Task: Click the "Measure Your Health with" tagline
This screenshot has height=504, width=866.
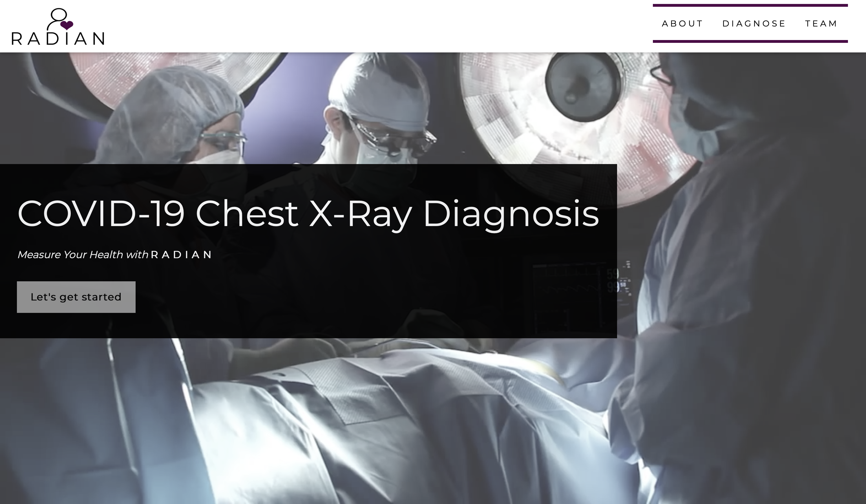Action: pyautogui.click(x=83, y=255)
